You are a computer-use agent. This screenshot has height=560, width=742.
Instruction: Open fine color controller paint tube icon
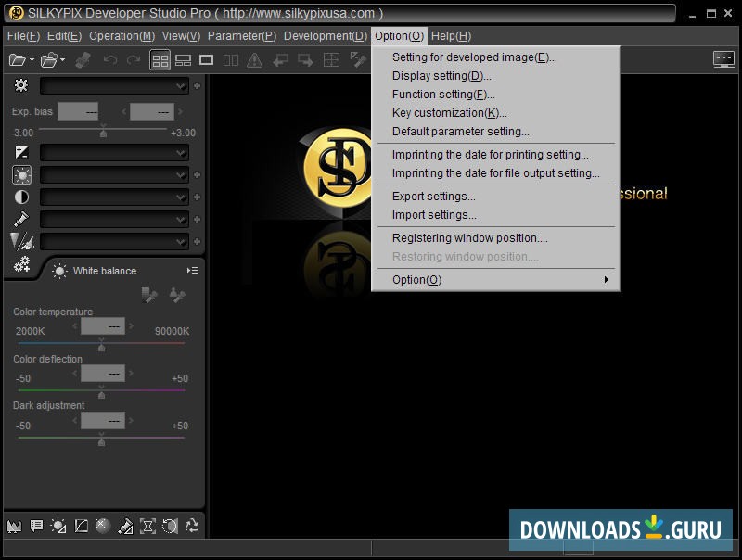(125, 526)
